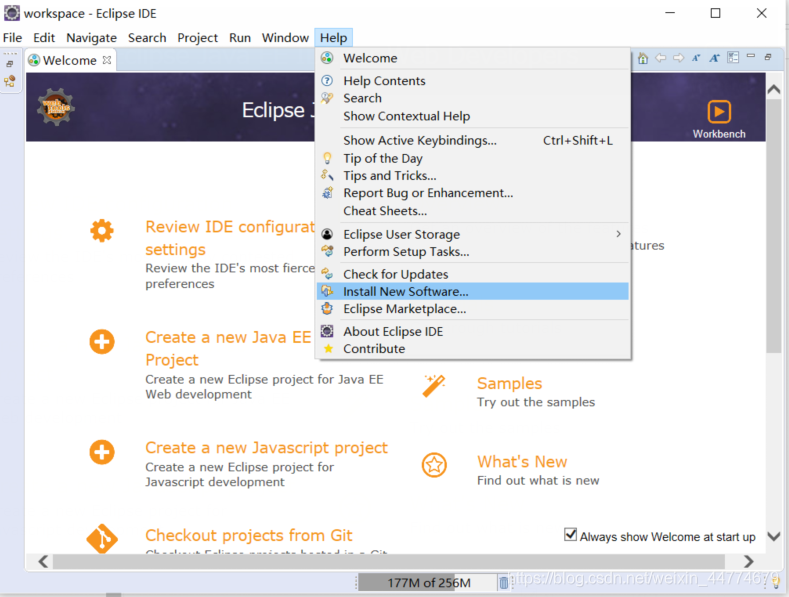Click the vertical scrollbar down arrow

tap(773, 536)
